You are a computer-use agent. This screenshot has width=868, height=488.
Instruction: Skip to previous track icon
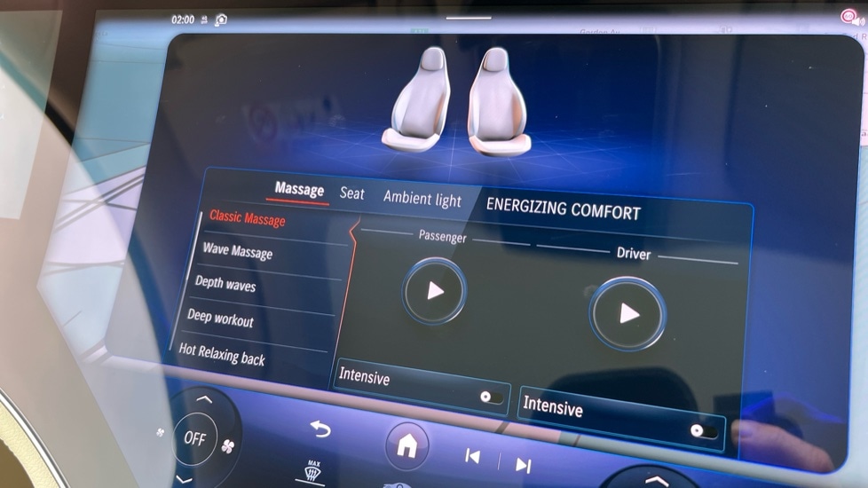(x=472, y=456)
